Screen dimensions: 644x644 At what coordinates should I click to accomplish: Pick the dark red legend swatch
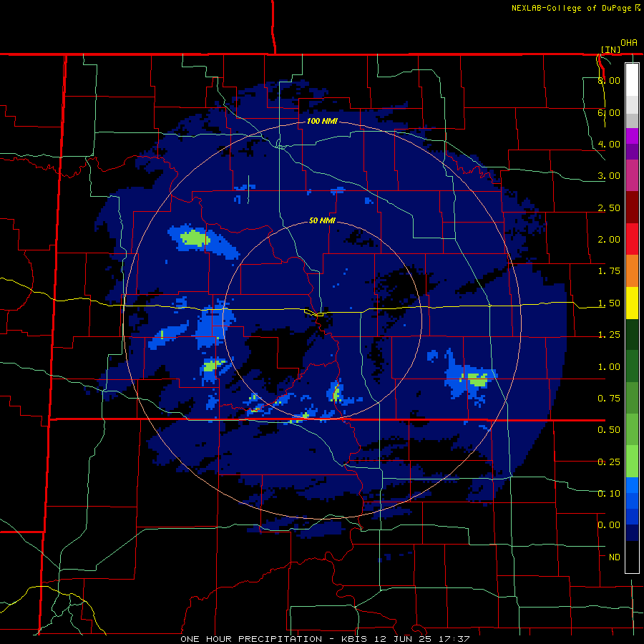click(632, 208)
